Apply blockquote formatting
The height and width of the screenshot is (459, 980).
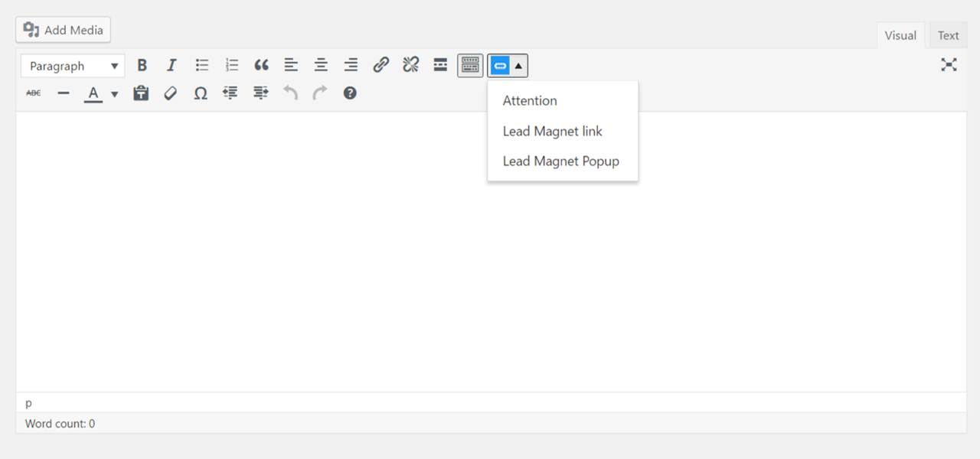(261, 66)
